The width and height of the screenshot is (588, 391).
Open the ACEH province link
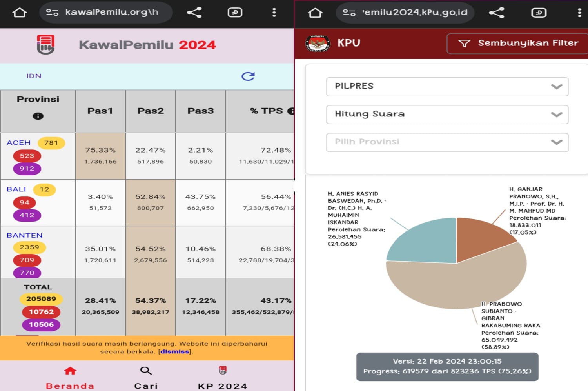coord(18,143)
